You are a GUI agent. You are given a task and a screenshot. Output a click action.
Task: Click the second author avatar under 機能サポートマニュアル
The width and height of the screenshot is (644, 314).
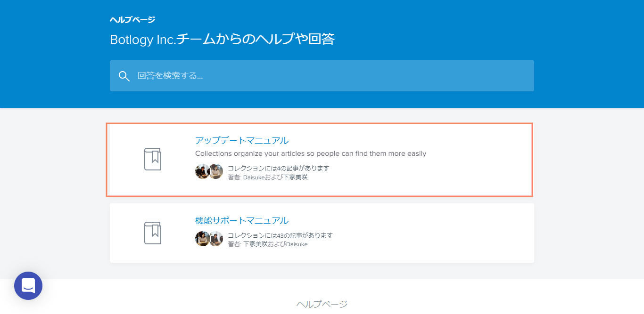(x=216, y=239)
